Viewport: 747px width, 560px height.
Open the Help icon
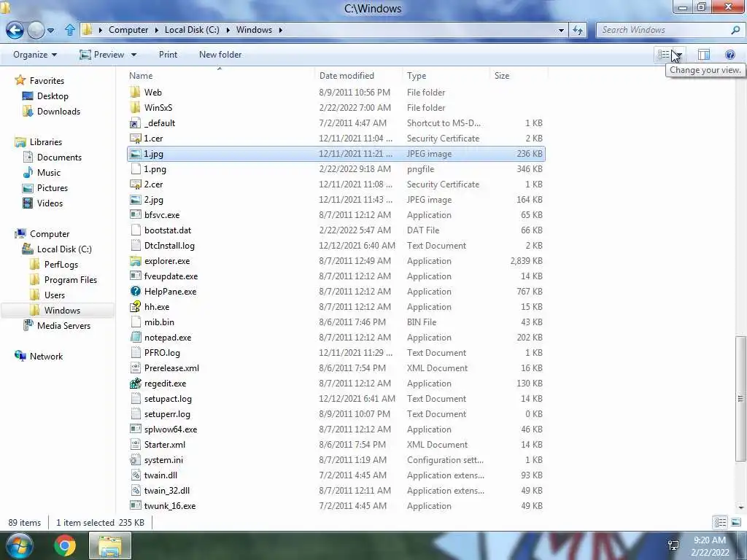[x=729, y=55]
